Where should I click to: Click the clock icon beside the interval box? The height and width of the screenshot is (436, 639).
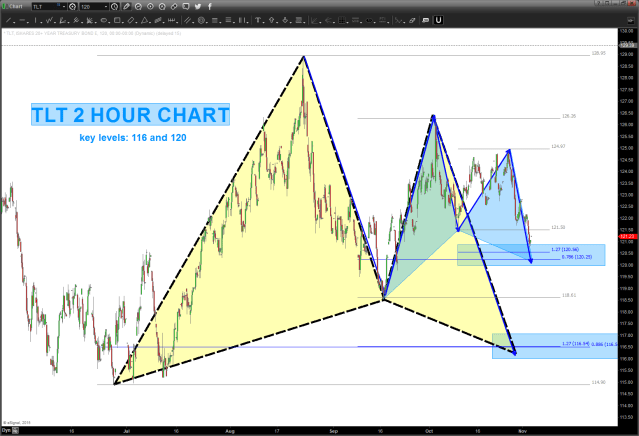click(115, 7)
